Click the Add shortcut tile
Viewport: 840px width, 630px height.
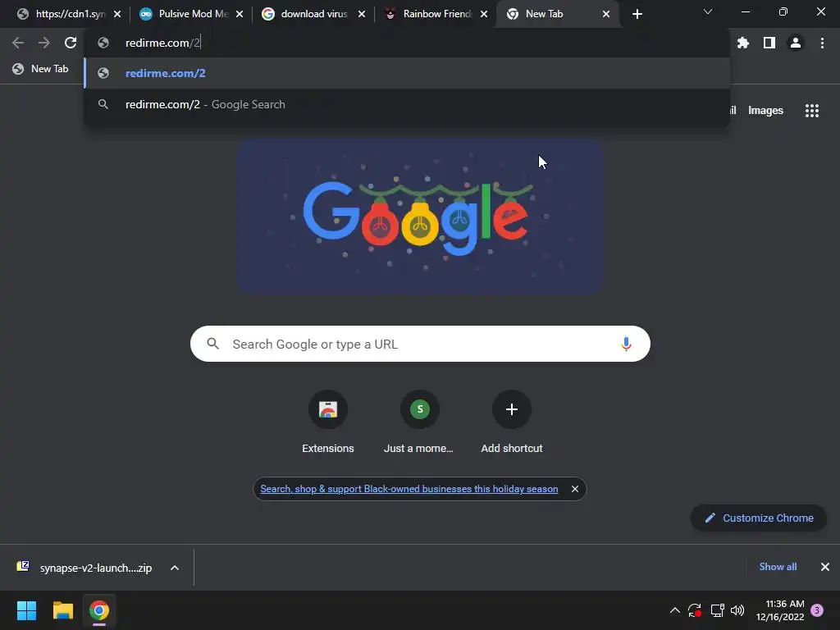512,422
